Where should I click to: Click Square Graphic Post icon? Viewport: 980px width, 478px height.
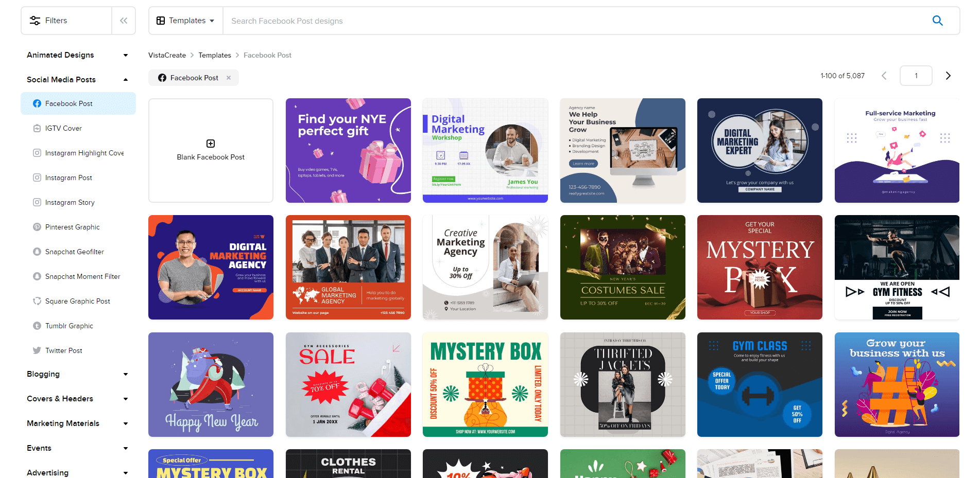[x=37, y=301]
